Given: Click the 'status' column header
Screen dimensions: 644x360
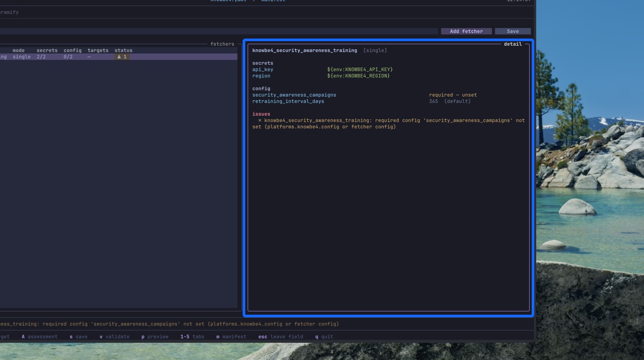Looking at the screenshot, I should pos(124,51).
